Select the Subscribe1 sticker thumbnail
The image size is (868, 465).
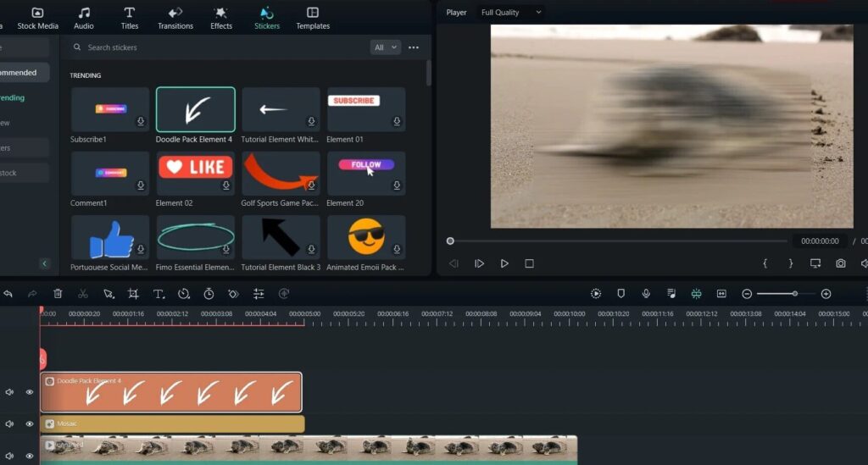click(x=109, y=109)
